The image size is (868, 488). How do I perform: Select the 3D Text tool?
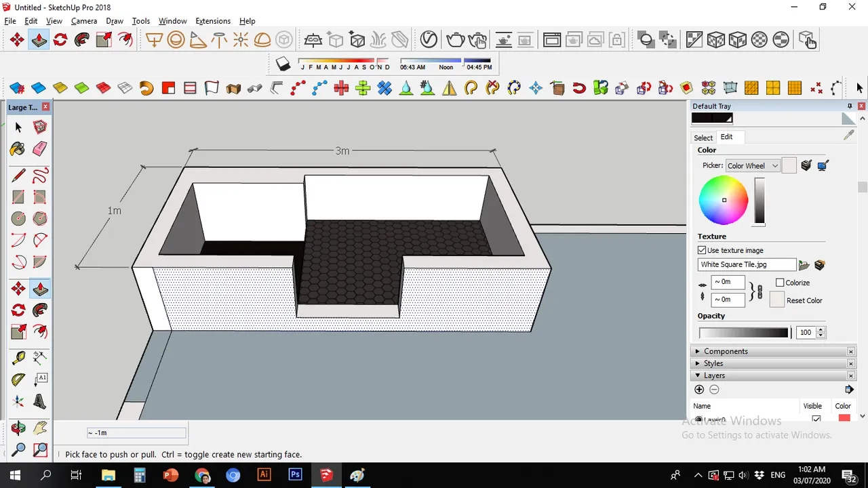pos(40,401)
